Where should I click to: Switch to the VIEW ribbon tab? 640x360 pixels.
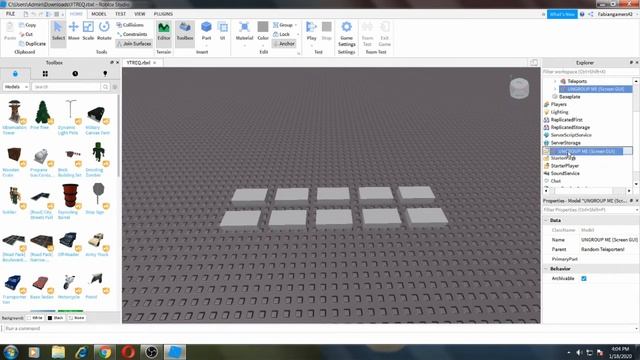coord(140,14)
